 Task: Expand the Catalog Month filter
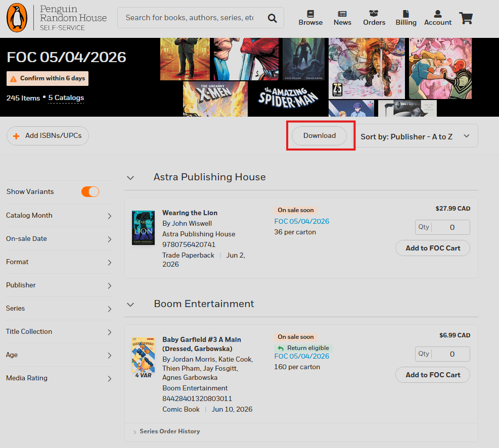(59, 216)
